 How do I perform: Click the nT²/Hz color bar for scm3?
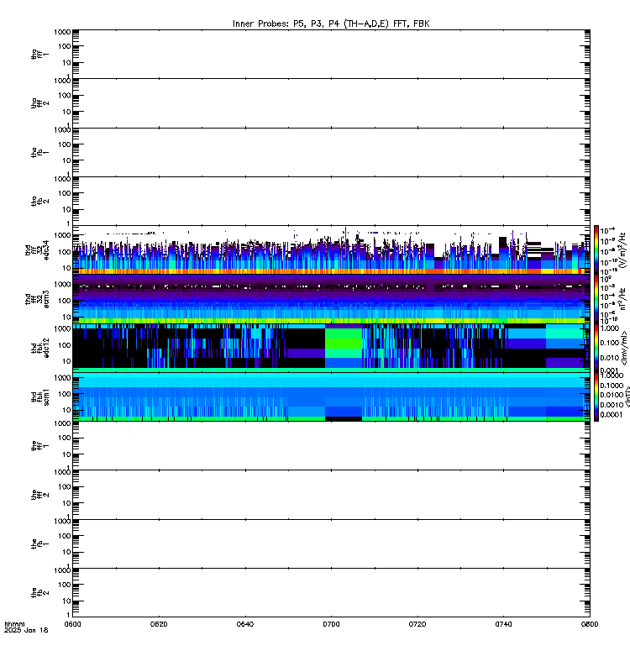[596, 299]
